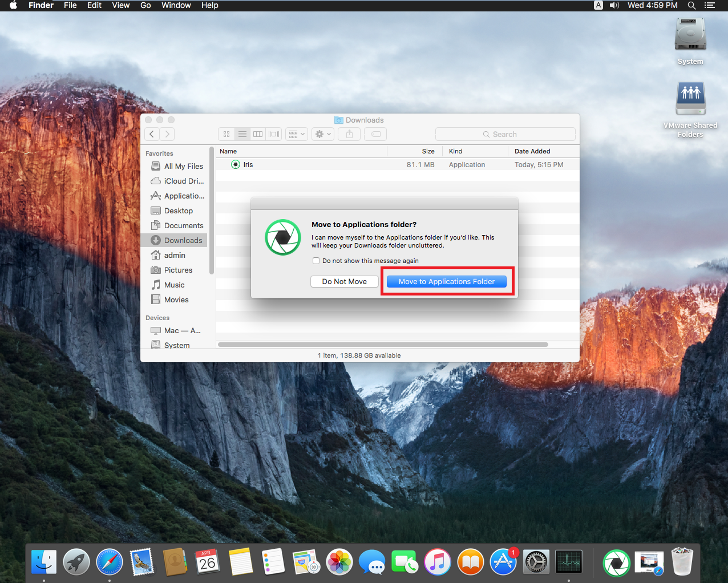Viewport: 728px width, 583px height.
Task: Click the Finder Search field
Action: [x=505, y=134]
